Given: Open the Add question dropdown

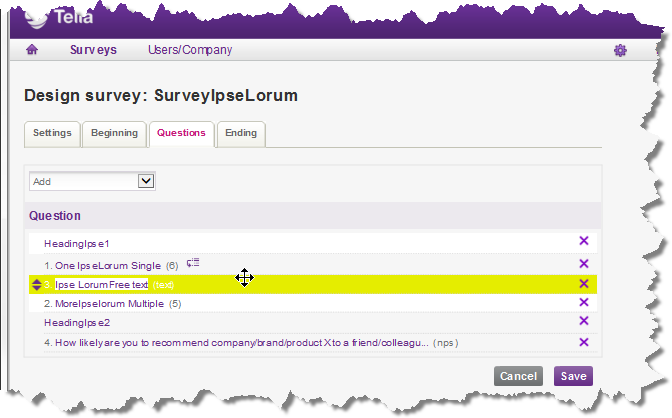Looking at the screenshot, I should point(92,181).
